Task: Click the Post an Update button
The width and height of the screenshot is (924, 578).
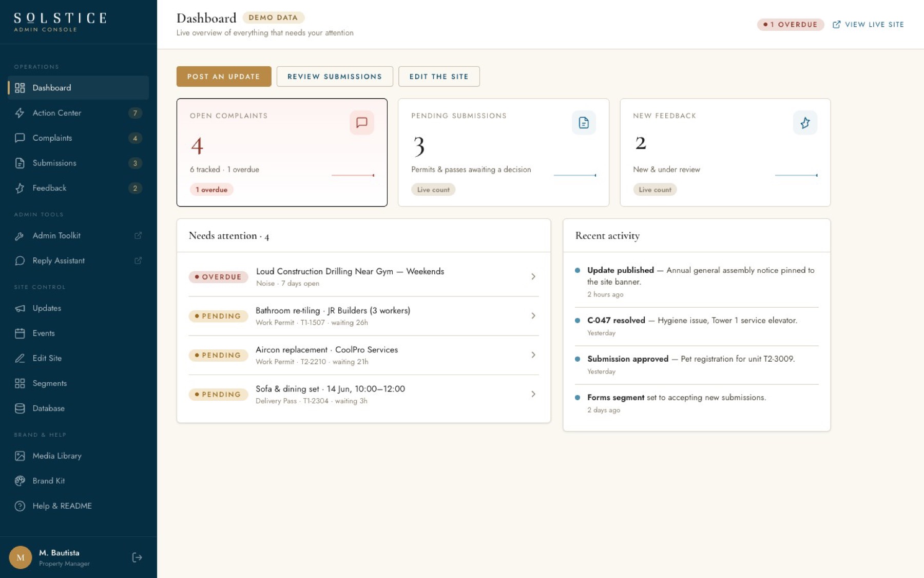Action: (224, 77)
